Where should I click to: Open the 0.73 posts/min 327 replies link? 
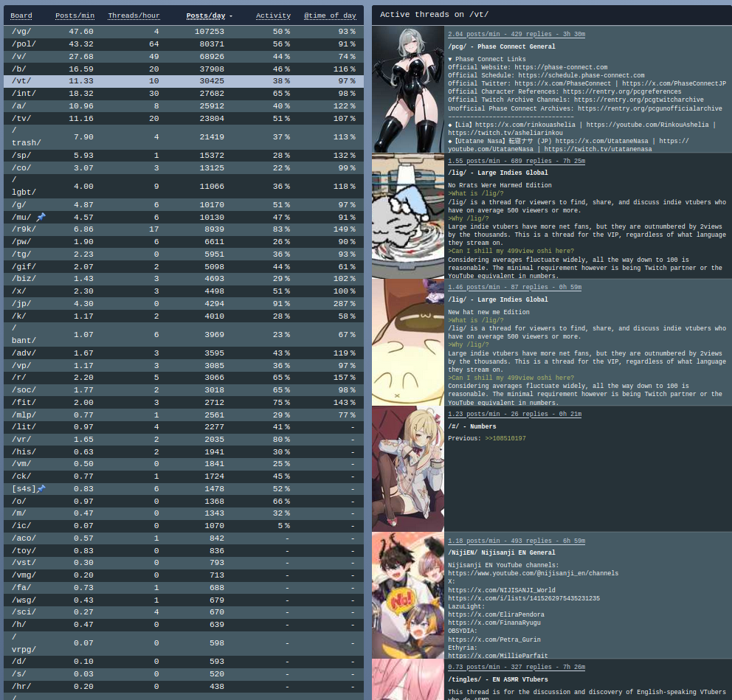coord(517,667)
